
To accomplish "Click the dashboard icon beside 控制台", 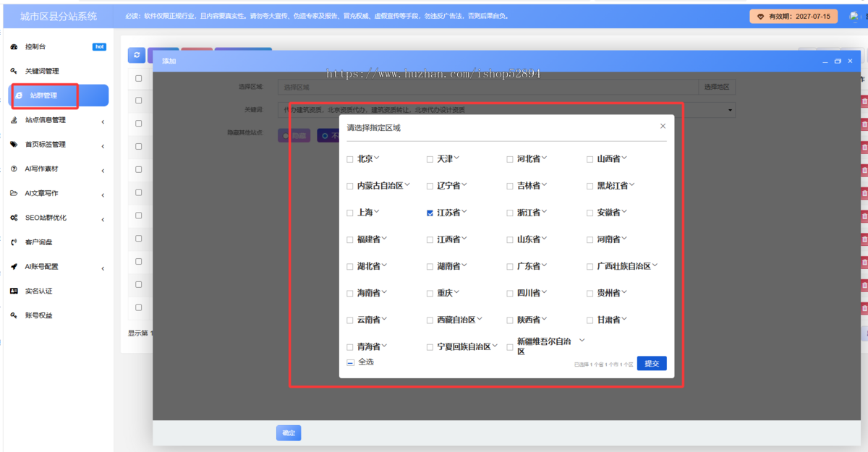I will (x=14, y=47).
